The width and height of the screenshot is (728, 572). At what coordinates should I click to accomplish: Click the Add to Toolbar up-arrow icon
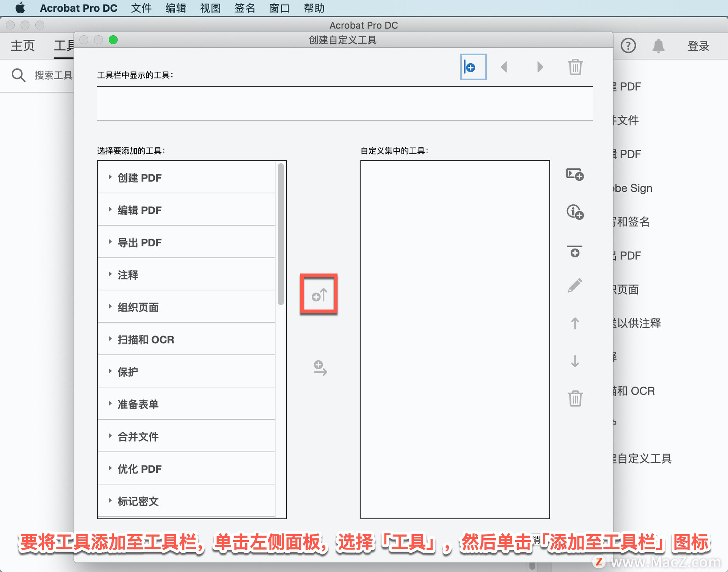point(319,295)
